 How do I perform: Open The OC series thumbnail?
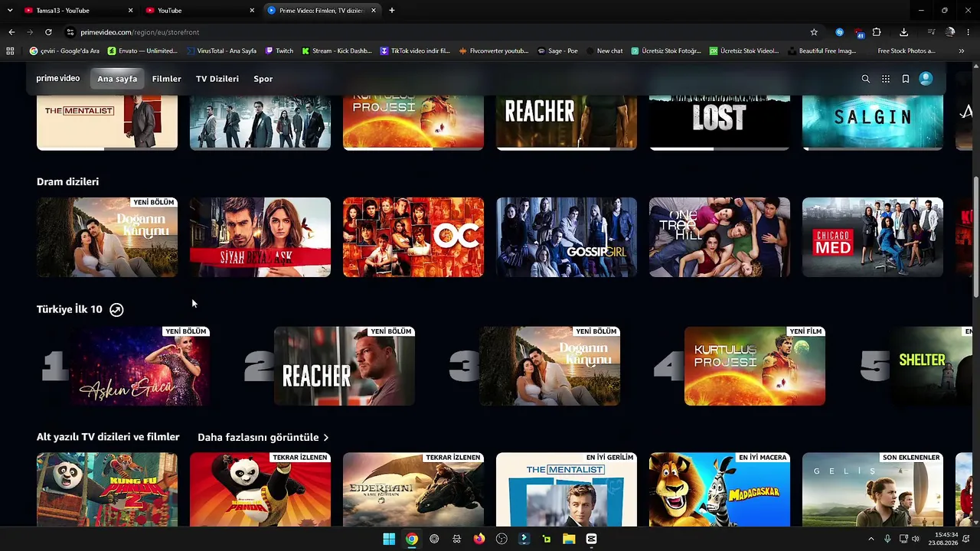pos(413,237)
